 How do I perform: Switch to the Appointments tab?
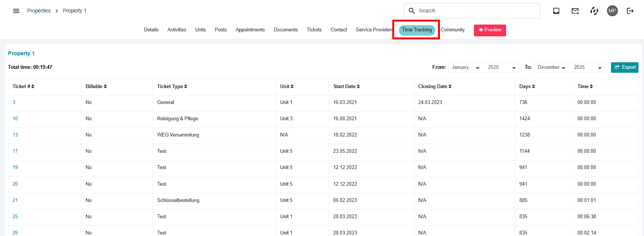point(250,30)
